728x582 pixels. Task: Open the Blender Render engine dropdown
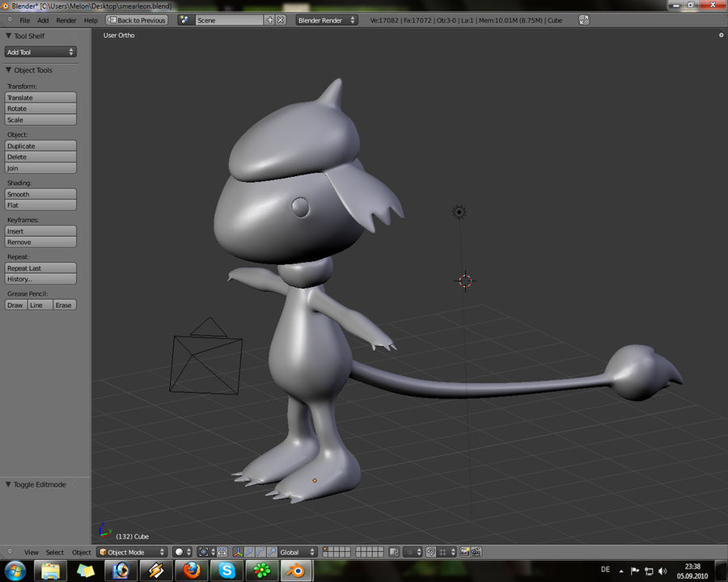coord(327,20)
